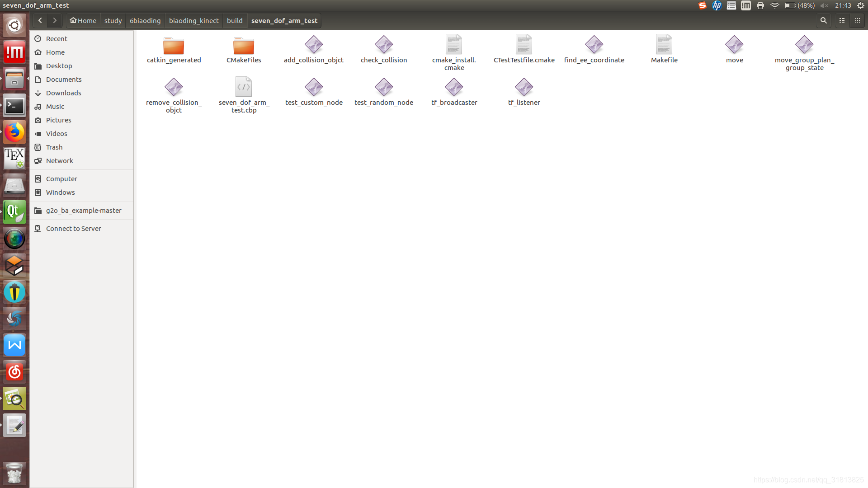Launch Firefox from the dock
This screenshot has height=488, width=868.
pyautogui.click(x=14, y=132)
